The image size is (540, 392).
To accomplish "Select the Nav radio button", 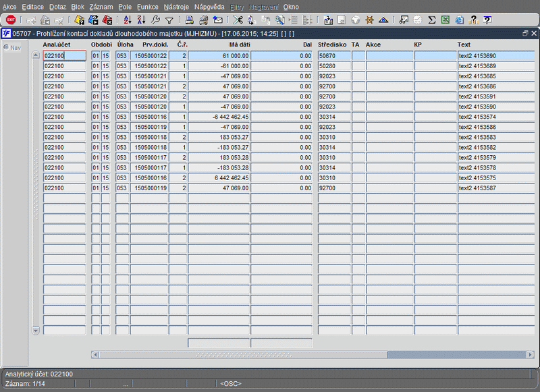I will click(x=6, y=47).
